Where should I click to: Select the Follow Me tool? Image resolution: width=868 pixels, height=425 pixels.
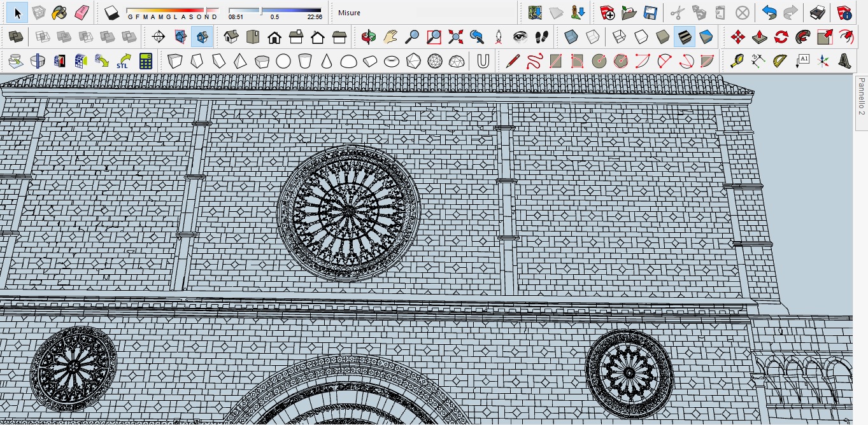pyautogui.click(x=803, y=37)
